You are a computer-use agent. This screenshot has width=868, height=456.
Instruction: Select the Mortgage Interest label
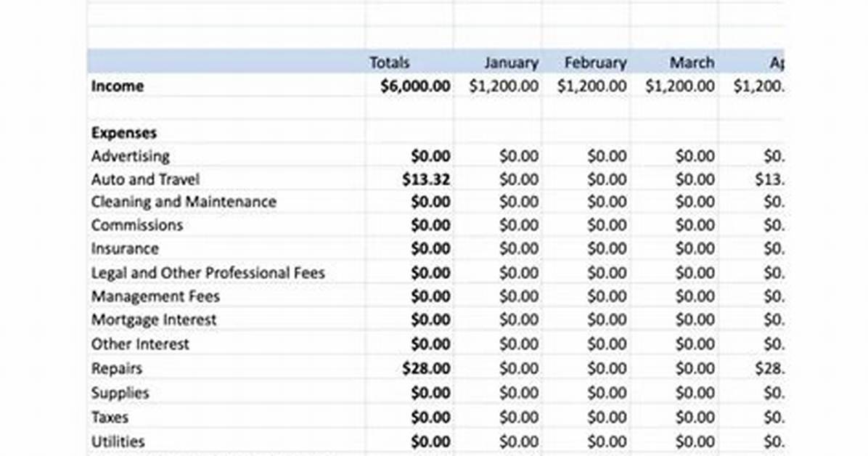154,320
